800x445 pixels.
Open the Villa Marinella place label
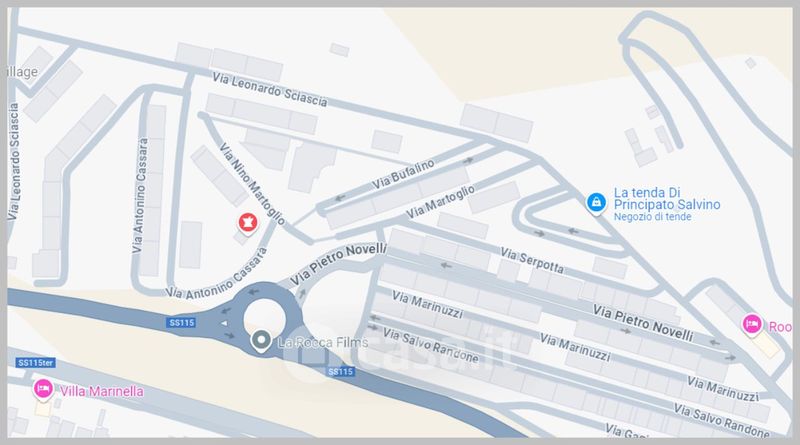click(x=102, y=391)
